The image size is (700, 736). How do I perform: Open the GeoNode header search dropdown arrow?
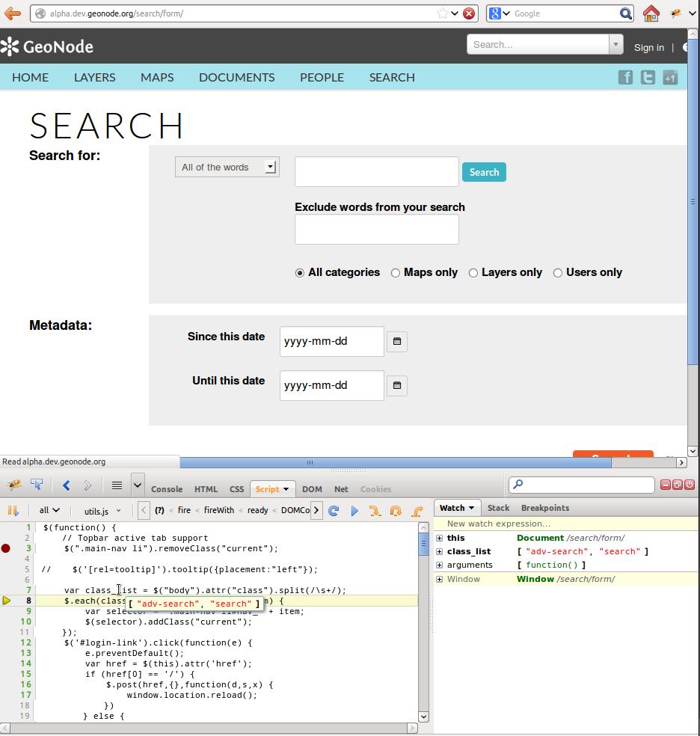point(615,45)
